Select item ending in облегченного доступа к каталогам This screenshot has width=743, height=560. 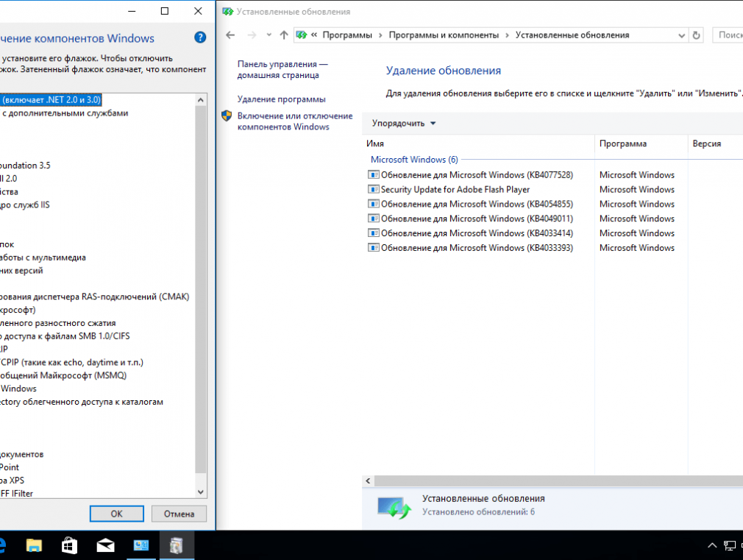click(82, 402)
